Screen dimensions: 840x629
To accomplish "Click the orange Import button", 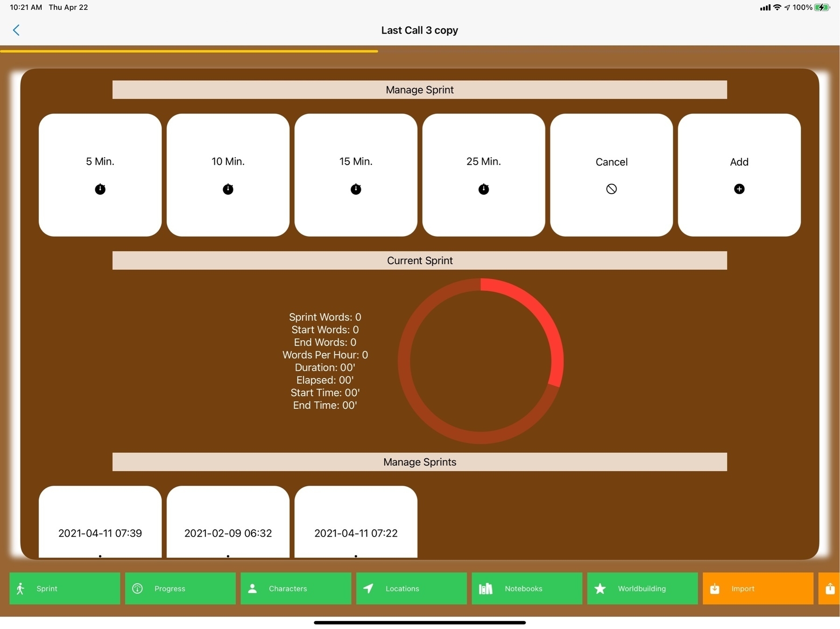I will (x=757, y=588).
